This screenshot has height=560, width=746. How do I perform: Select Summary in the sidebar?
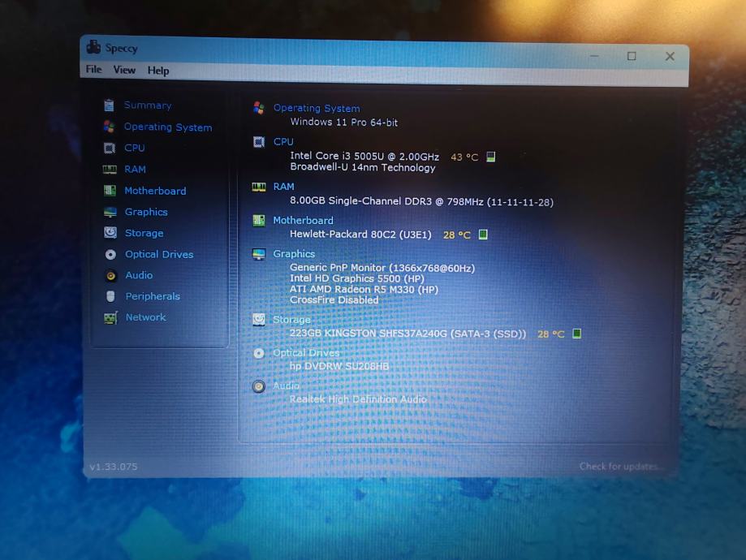148,106
